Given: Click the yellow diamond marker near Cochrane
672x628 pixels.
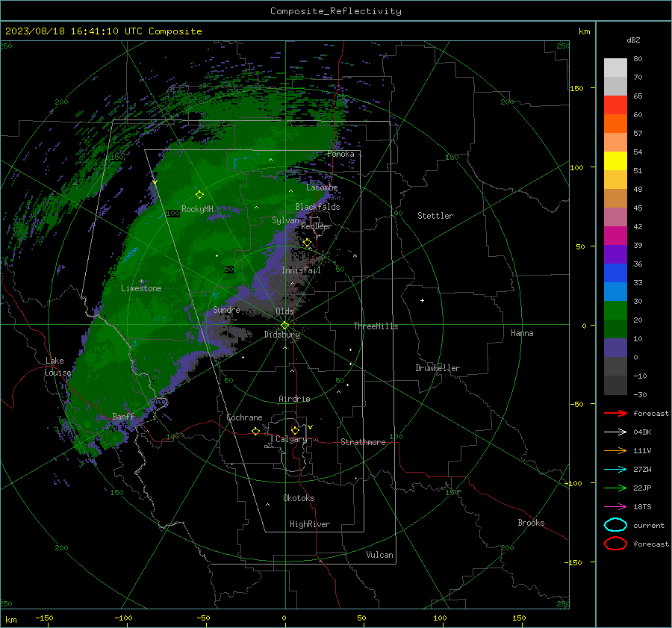Looking at the screenshot, I should pyautogui.click(x=256, y=431).
